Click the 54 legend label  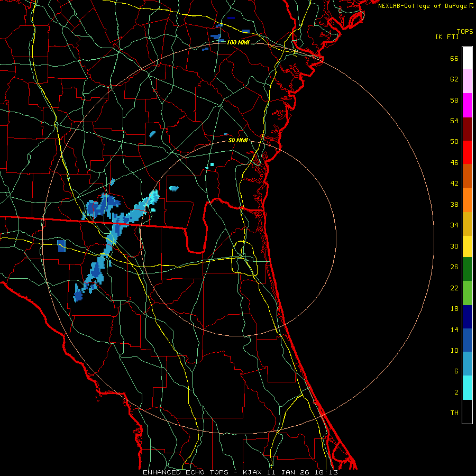pyautogui.click(x=454, y=121)
